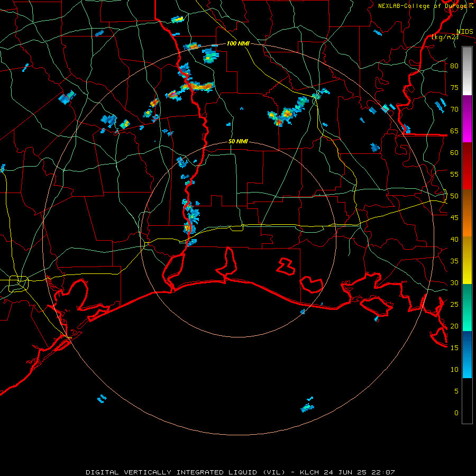Pick the gray-white segment of the color bar
This screenshot has height=476, width=476.
pyautogui.click(x=467, y=71)
